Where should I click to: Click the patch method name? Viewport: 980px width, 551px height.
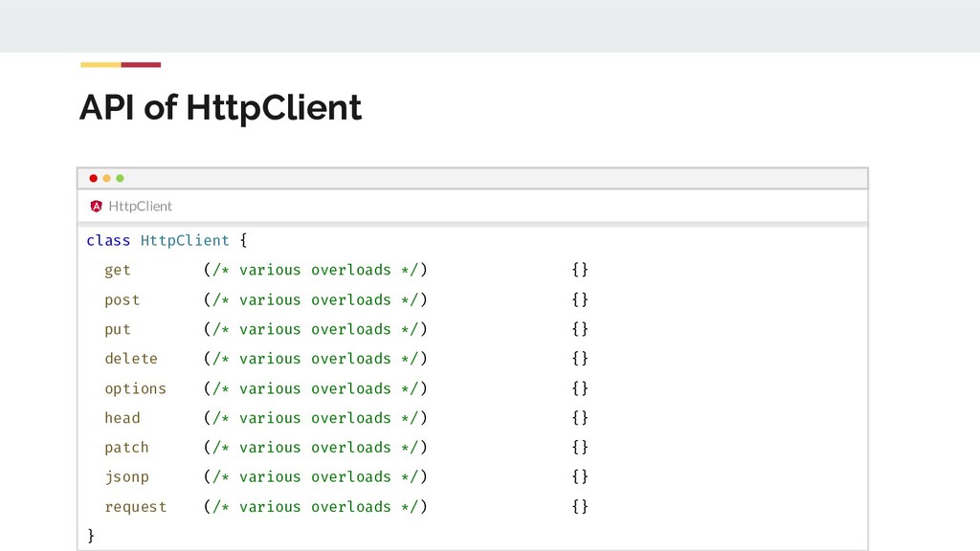[126, 448]
